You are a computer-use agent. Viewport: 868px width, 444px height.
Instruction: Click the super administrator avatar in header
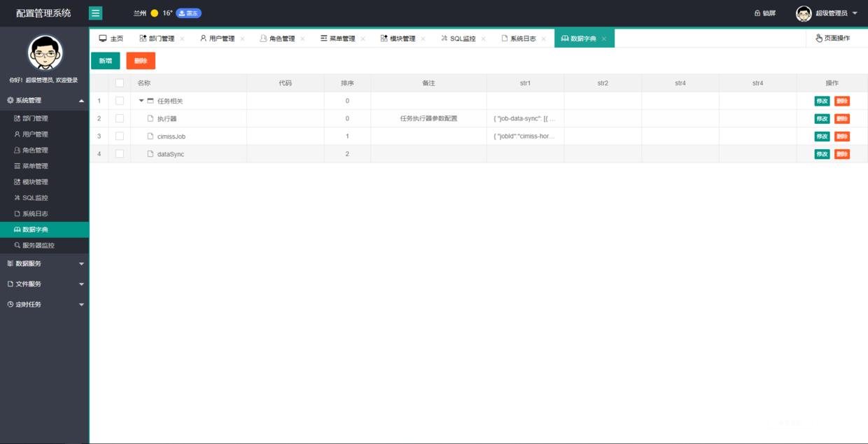coord(804,13)
